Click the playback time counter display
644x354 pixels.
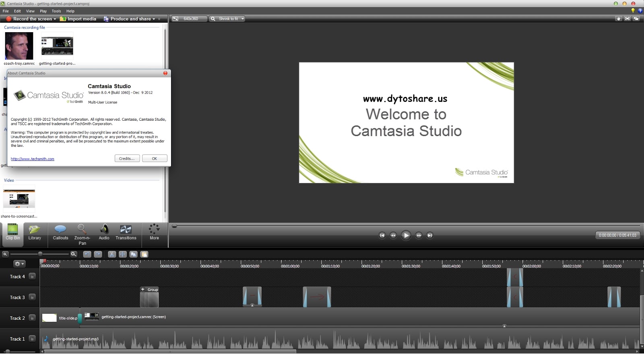point(617,235)
